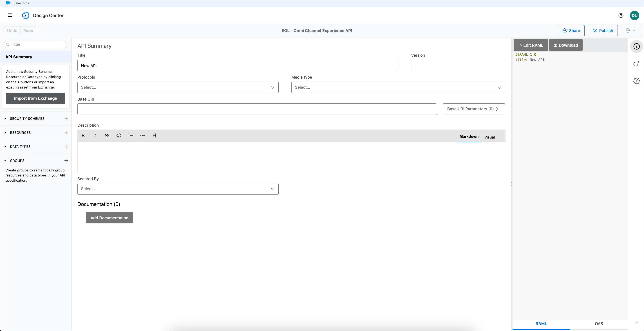Open the help question mark icon
Screen dimensions: 644x331
[621, 15]
